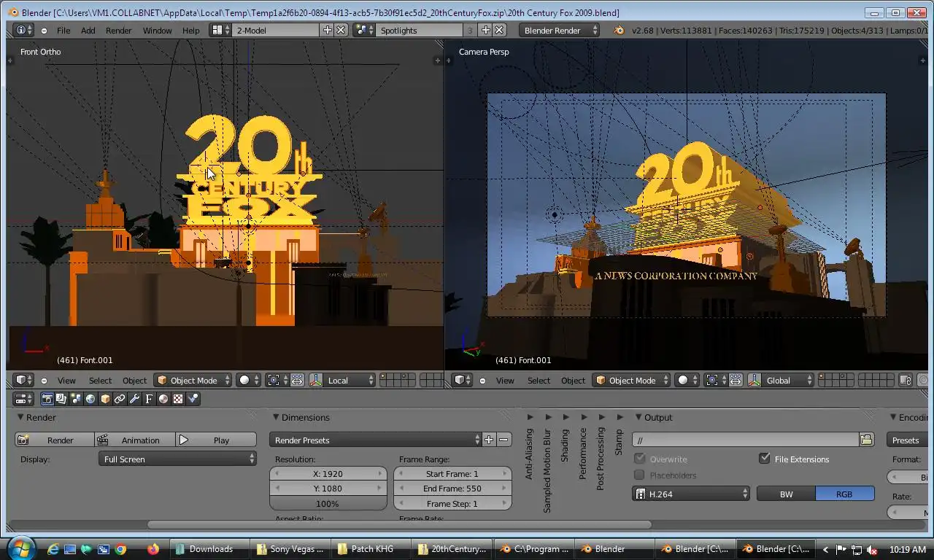Open the Object properties cube tab
Image resolution: width=934 pixels, height=560 pixels.
click(105, 399)
